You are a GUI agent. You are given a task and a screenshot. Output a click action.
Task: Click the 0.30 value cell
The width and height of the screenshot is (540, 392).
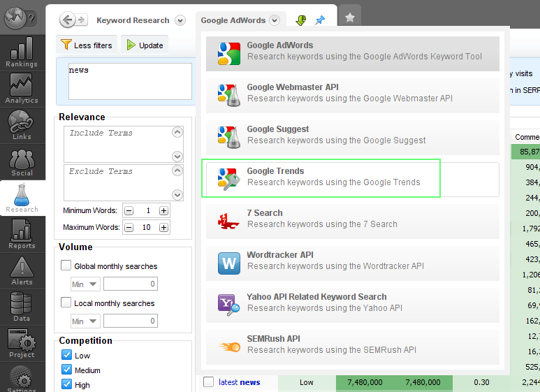coord(481,382)
